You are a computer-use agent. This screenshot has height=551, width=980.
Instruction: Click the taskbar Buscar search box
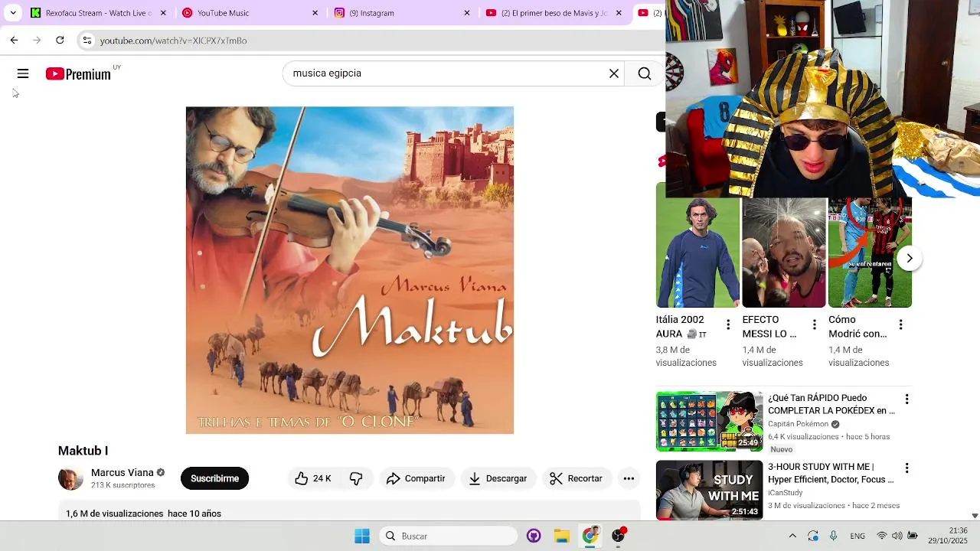point(448,536)
